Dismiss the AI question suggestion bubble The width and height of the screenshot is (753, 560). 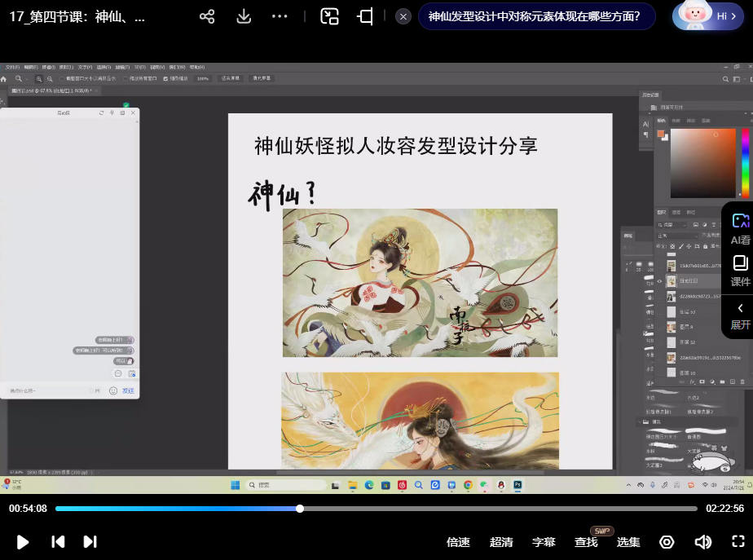point(403,16)
